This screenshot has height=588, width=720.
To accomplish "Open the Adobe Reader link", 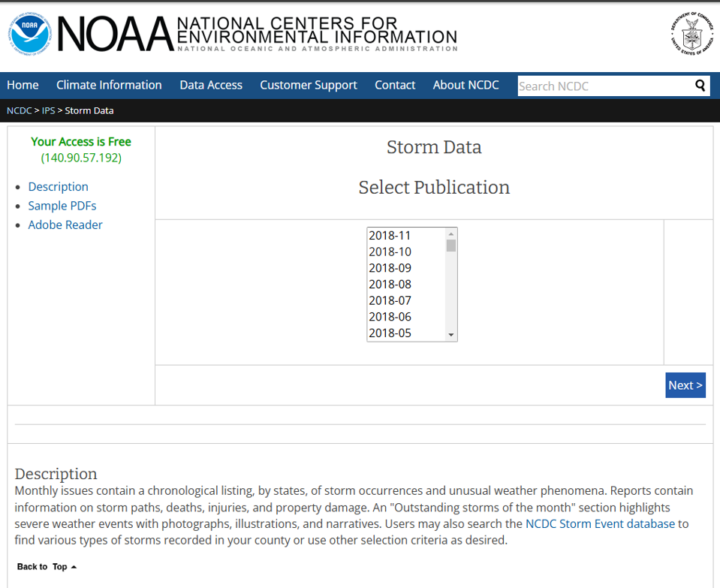I will coord(65,225).
